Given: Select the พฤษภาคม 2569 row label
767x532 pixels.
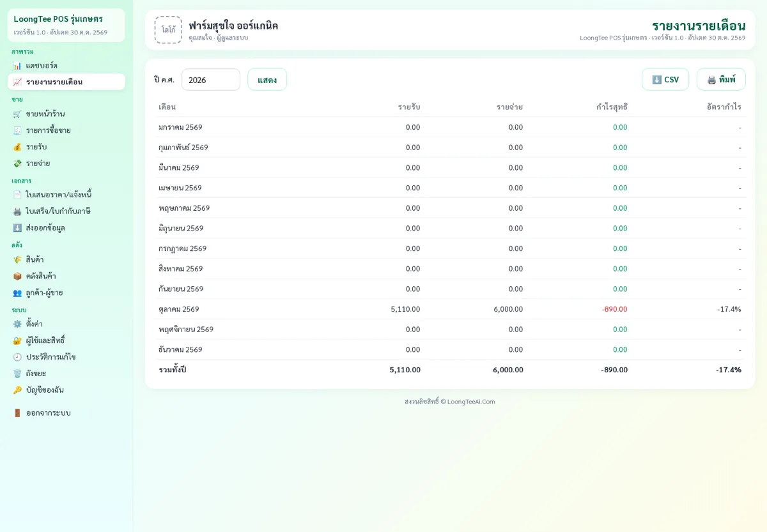Looking at the screenshot, I should pyautogui.click(x=184, y=208).
